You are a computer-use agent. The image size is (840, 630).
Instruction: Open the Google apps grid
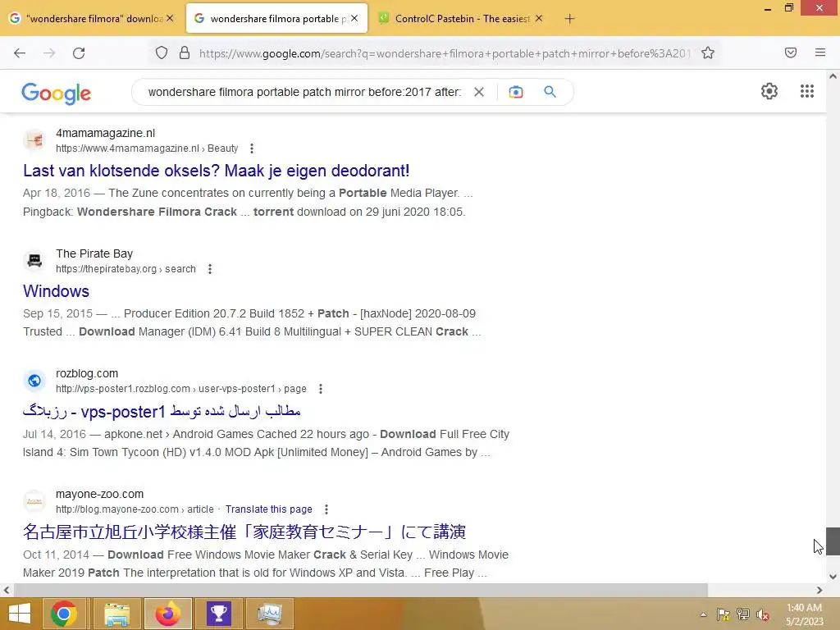coord(807,91)
